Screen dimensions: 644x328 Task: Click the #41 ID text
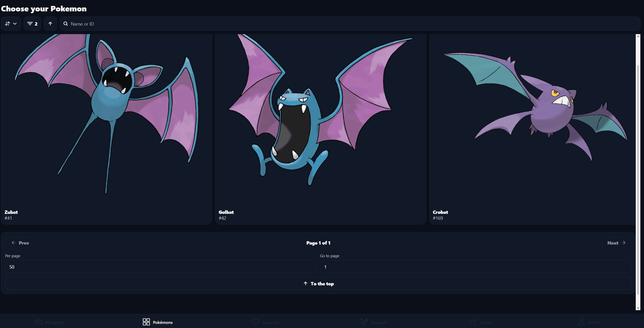[8, 218]
